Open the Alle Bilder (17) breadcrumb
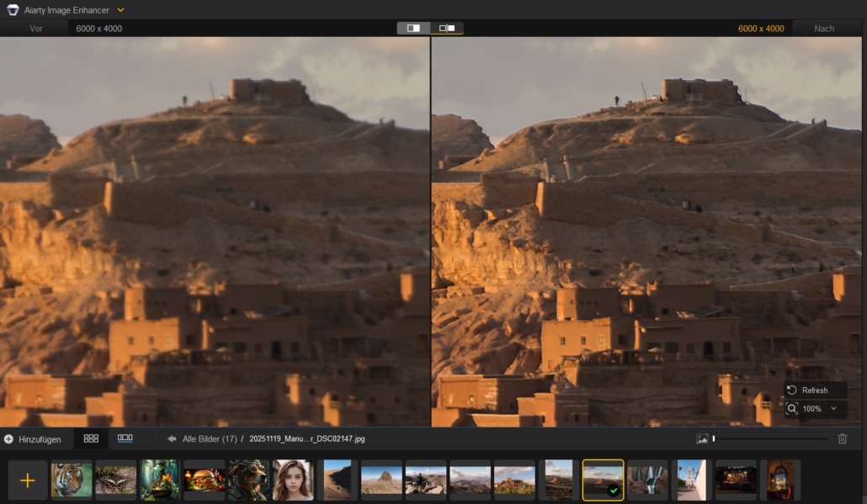The height and width of the screenshot is (504, 867). tap(209, 439)
